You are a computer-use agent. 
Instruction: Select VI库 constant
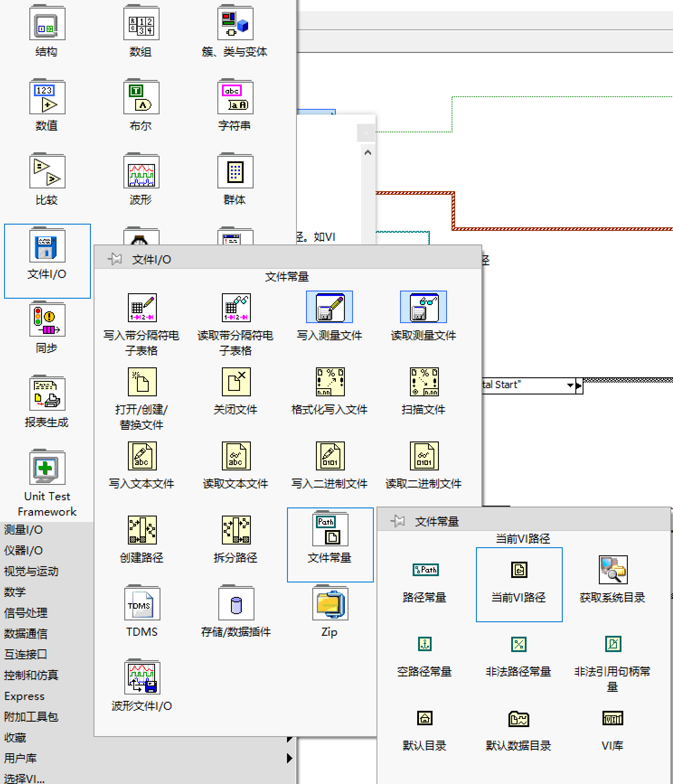(x=613, y=718)
